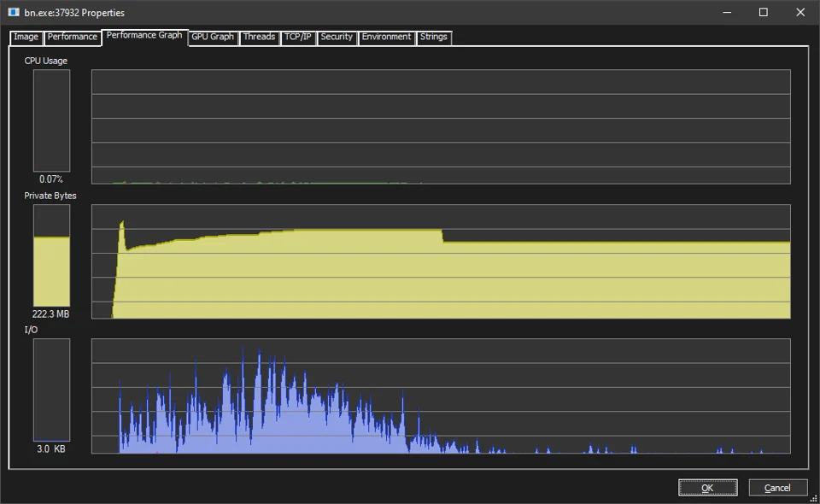The width and height of the screenshot is (820, 504).
Task: Select the Performance Graph tab
Action: pos(144,36)
